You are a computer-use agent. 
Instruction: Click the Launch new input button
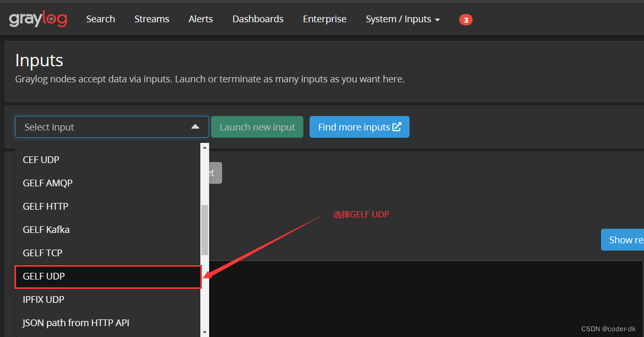click(257, 127)
